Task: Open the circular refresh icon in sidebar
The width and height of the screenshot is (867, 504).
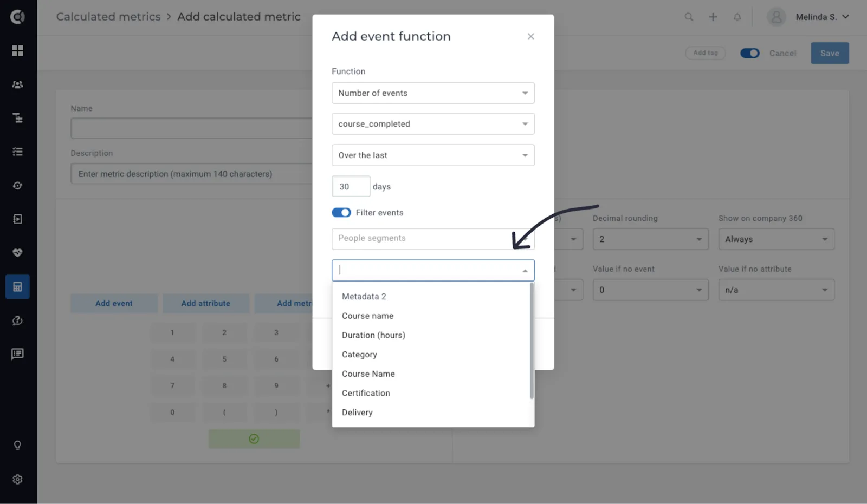Action: coord(17,186)
